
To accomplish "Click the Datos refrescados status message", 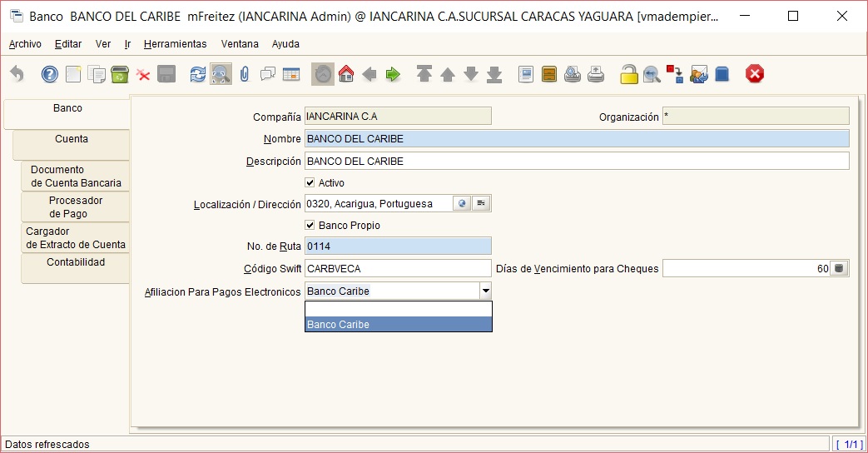I will click(47, 444).
